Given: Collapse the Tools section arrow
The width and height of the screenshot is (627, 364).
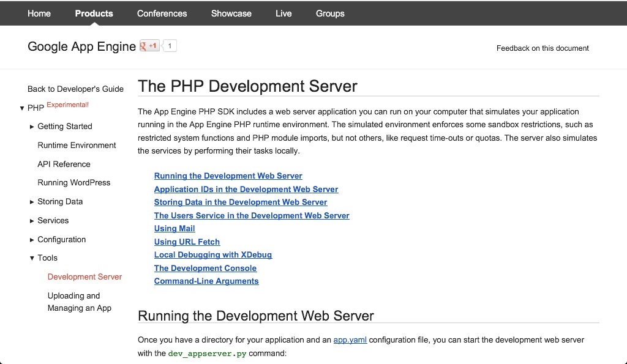Looking at the screenshot, I should [x=32, y=258].
